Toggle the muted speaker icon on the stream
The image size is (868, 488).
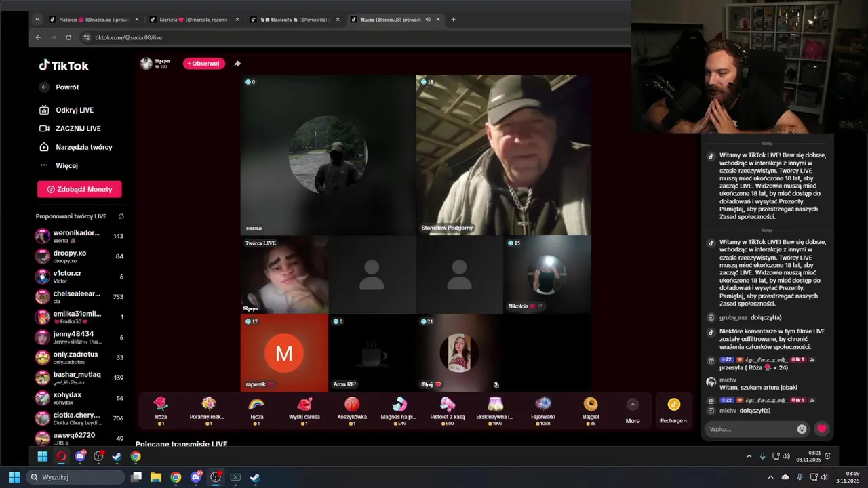coord(496,385)
